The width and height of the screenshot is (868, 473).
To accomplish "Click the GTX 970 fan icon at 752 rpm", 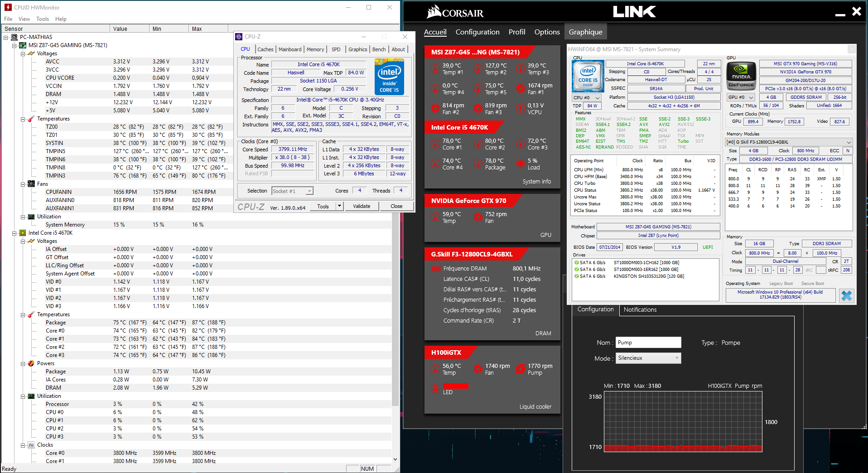I will [478, 217].
